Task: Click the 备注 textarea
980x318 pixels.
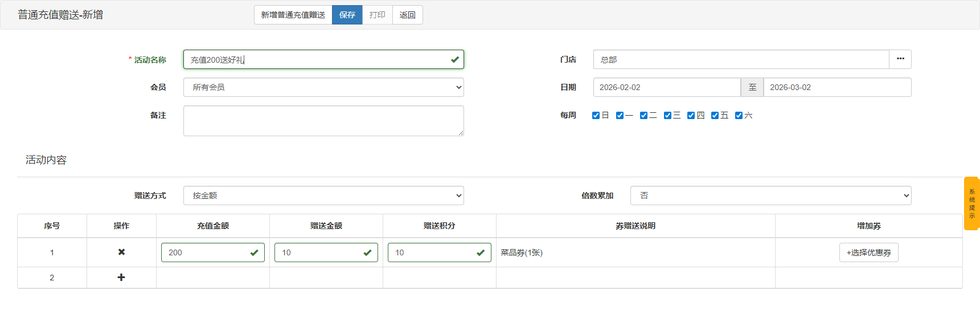Action: click(x=323, y=121)
